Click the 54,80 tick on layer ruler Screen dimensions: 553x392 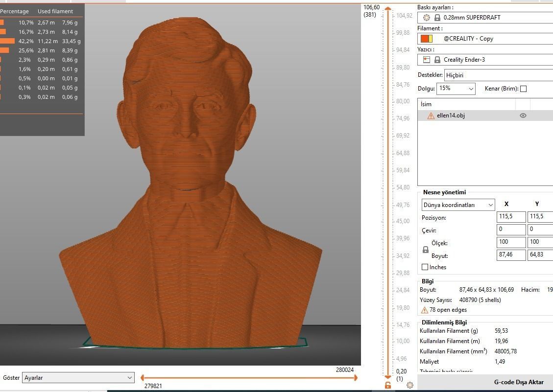tap(403, 187)
